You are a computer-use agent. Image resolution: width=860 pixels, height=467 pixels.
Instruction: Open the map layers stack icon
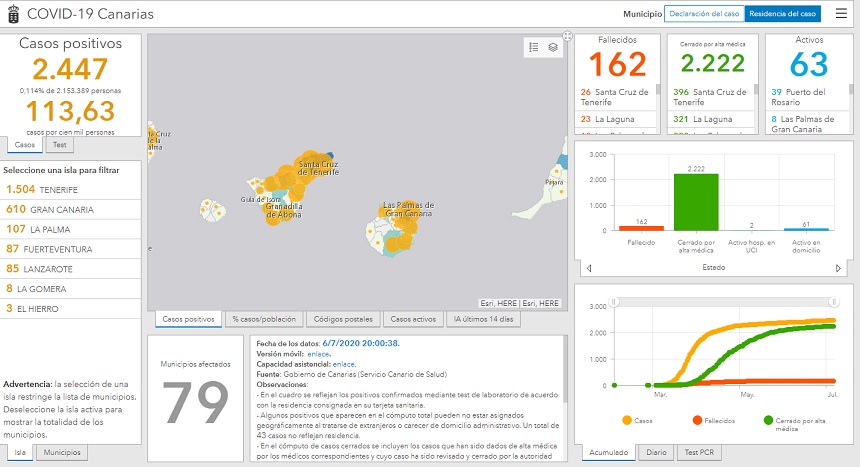click(552, 47)
